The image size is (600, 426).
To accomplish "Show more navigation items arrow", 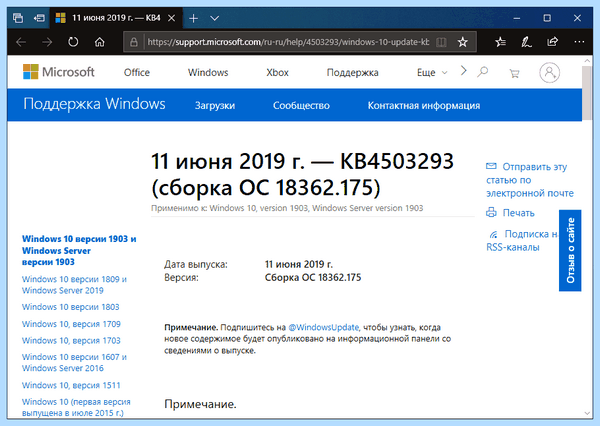I will coord(463,70).
